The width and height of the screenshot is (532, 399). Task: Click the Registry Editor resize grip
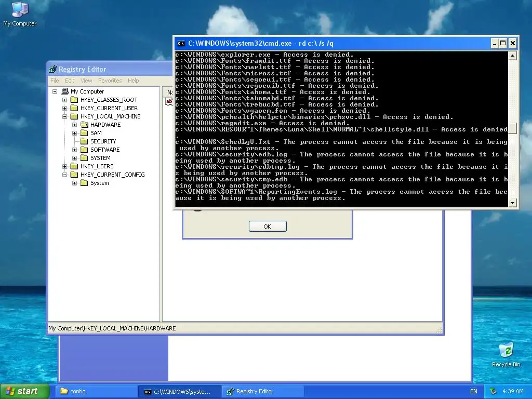(439, 330)
